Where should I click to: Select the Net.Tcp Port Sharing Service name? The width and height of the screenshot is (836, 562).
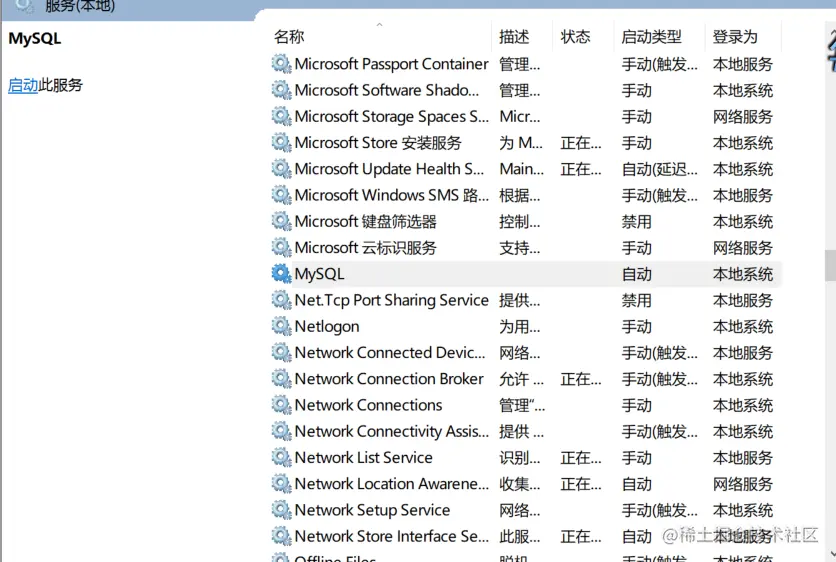pyautogui.click(x=391, y=300)
